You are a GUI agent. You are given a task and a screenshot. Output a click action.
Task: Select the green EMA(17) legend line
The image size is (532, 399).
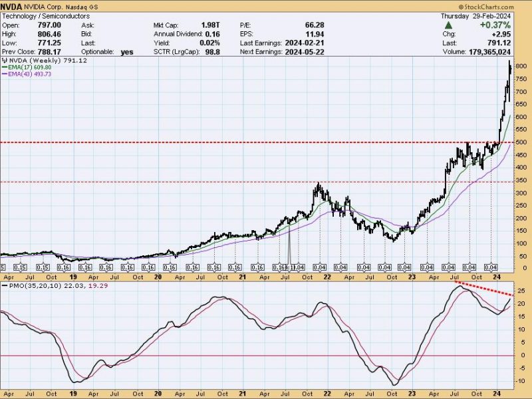pyautogui.click(x=5, y=68)
